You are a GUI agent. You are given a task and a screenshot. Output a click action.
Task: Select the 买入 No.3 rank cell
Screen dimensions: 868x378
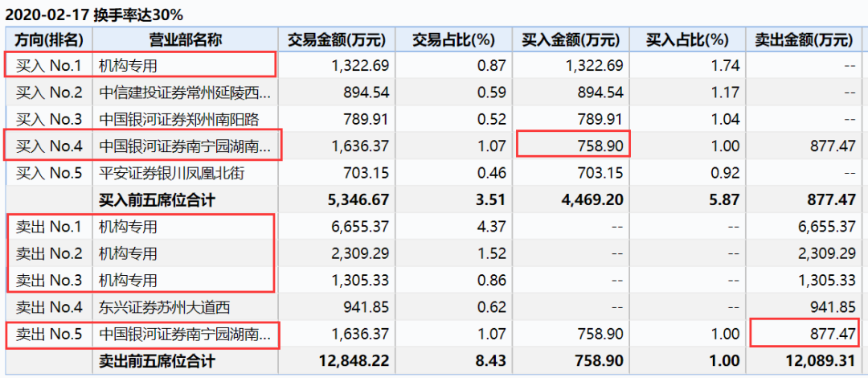(49, 119)
